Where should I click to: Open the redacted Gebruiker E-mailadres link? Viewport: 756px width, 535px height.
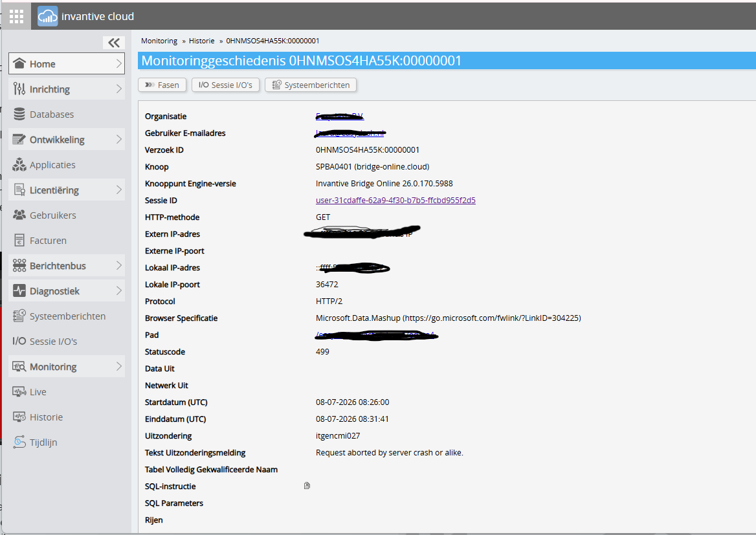pyautogui.click(x=351, y=133)
